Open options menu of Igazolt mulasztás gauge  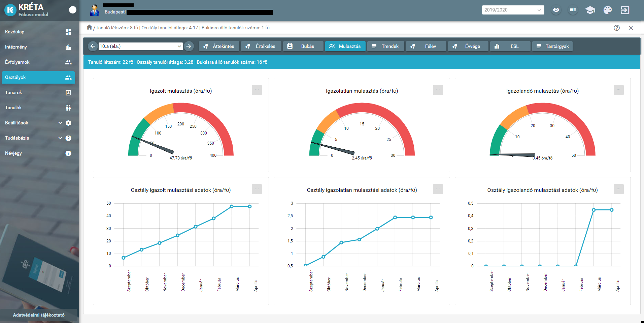pos(257,90)
